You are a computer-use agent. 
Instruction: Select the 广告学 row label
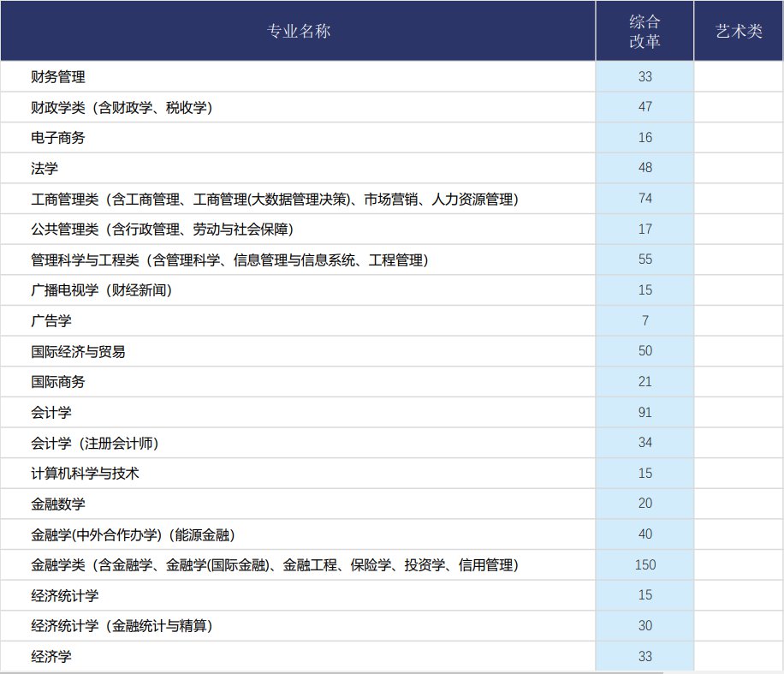tap(51, 321)
